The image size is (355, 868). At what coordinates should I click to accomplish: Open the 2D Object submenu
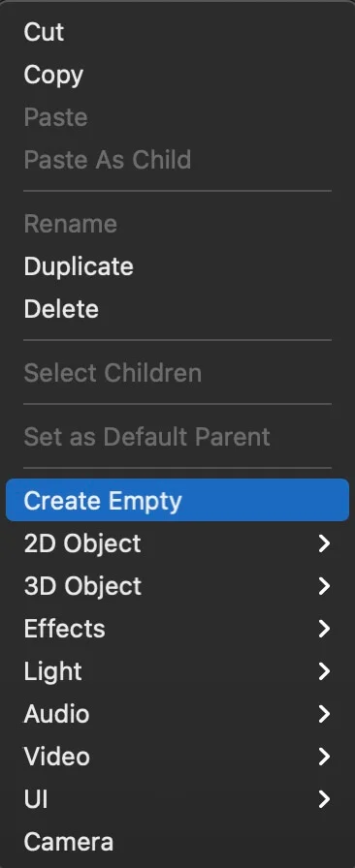[177, 543]
